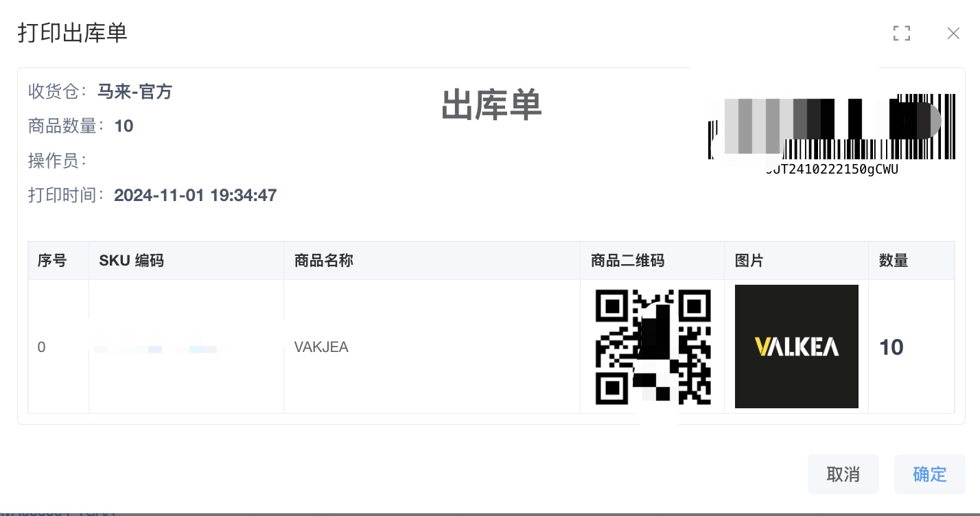980x516 pixels.
Task: Select the product QR code image
Action: coord(653,347)
